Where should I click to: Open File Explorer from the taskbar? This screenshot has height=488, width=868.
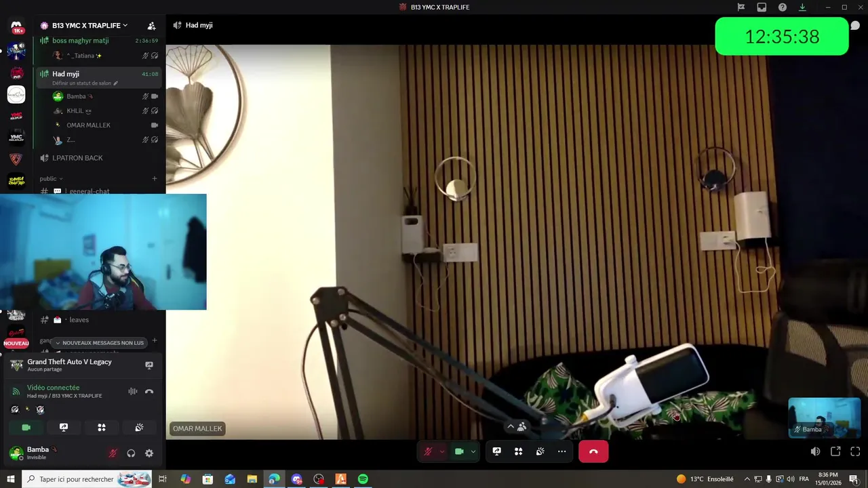point(252,479)
